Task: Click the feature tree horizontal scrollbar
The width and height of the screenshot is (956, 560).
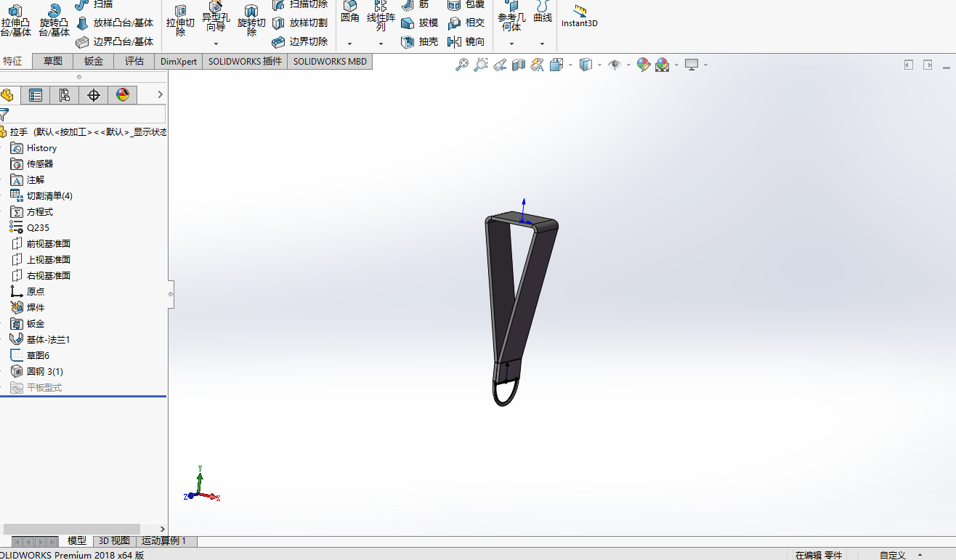Action: click(71, 529)
